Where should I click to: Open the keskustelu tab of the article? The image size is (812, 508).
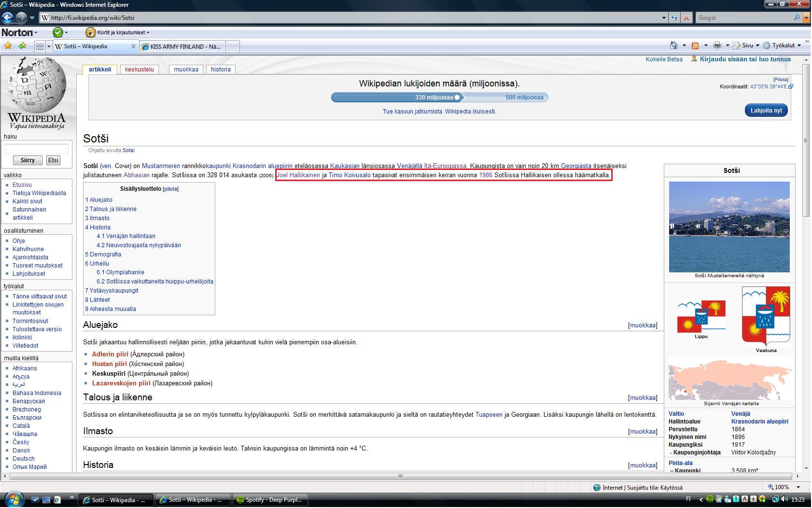[x=139, y=69]
